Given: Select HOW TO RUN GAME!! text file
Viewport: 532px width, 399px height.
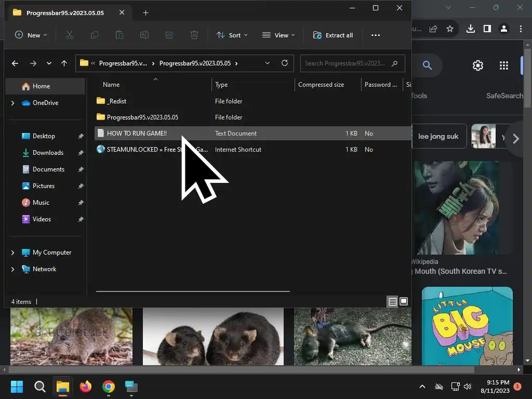Looking at the screenshot, I should coord(252,134).
